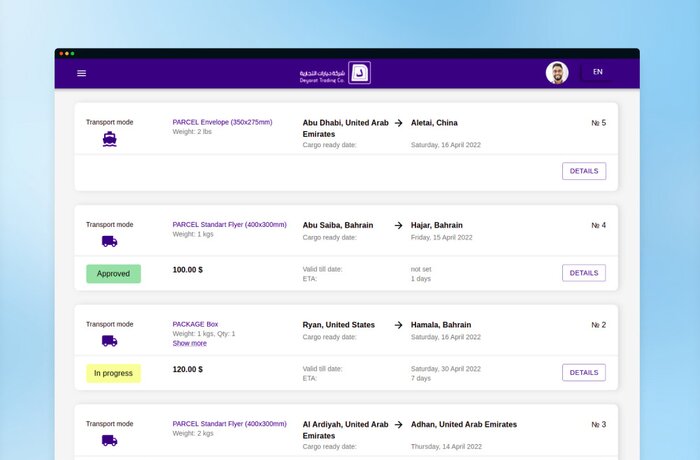Open the user profile avatar

[557, 73]
